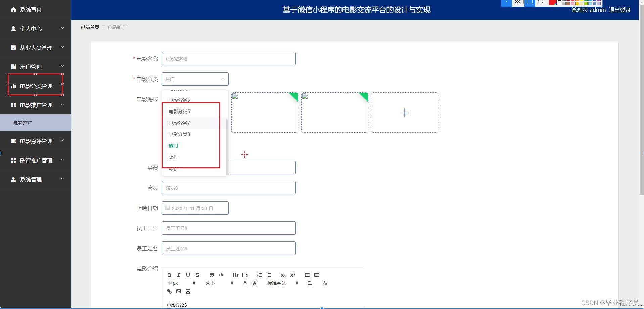Click the first movie poster thumbnail

click(265, 113)
